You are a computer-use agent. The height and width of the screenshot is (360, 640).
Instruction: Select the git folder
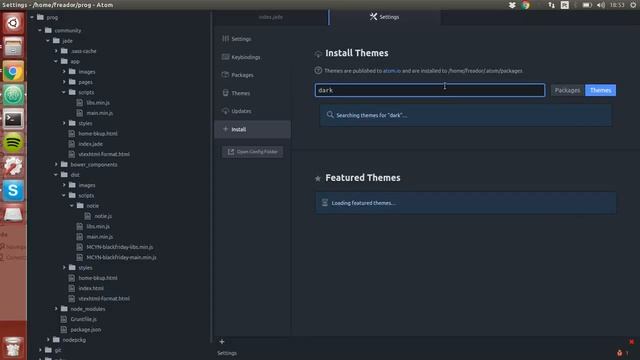pos(58,350)
